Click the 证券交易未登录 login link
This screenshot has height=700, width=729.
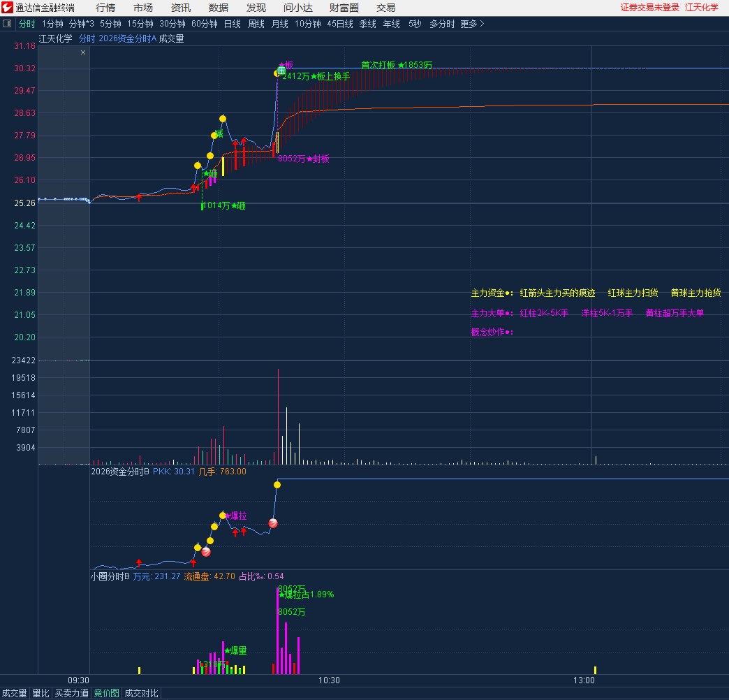click(x=649, y=8)
